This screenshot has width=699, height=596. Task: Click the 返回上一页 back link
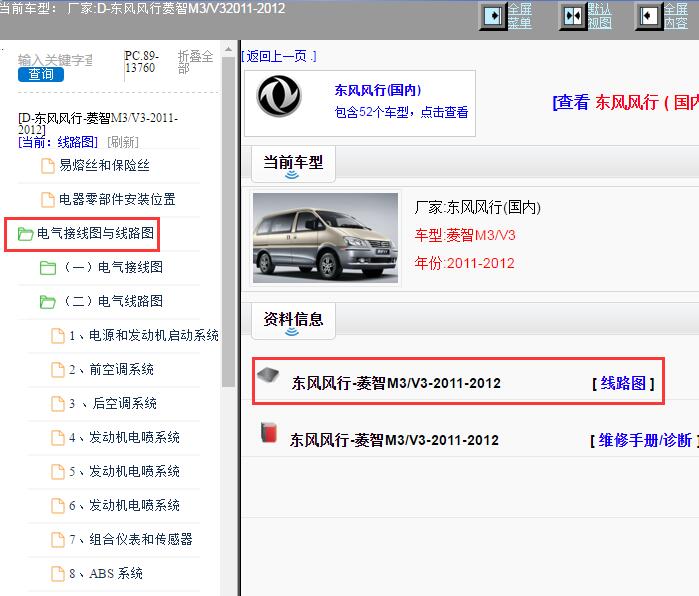[x=279, y=56]
